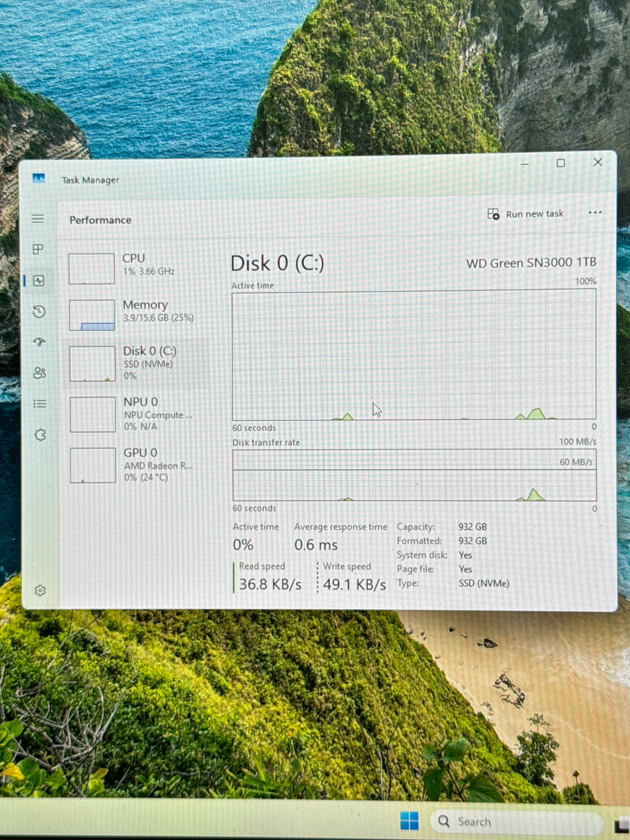
Task: Open the App history page icon
Action: click(39, 311)
